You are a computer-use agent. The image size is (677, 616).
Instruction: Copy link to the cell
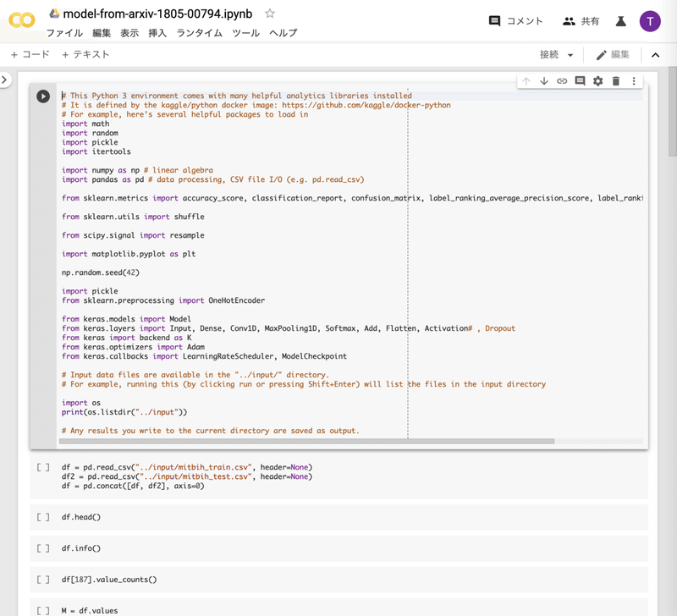[562, 80]
